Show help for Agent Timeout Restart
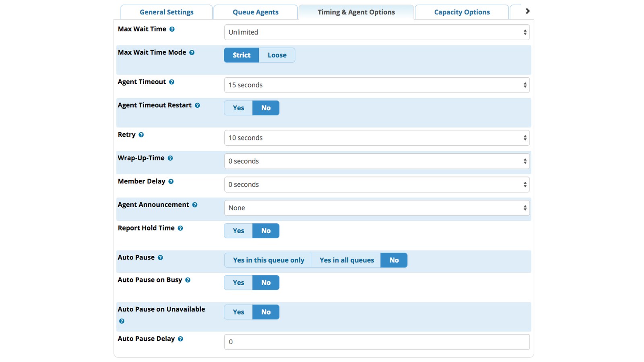The height and width of the screenshot is (362, 644). tap(197, 105)
